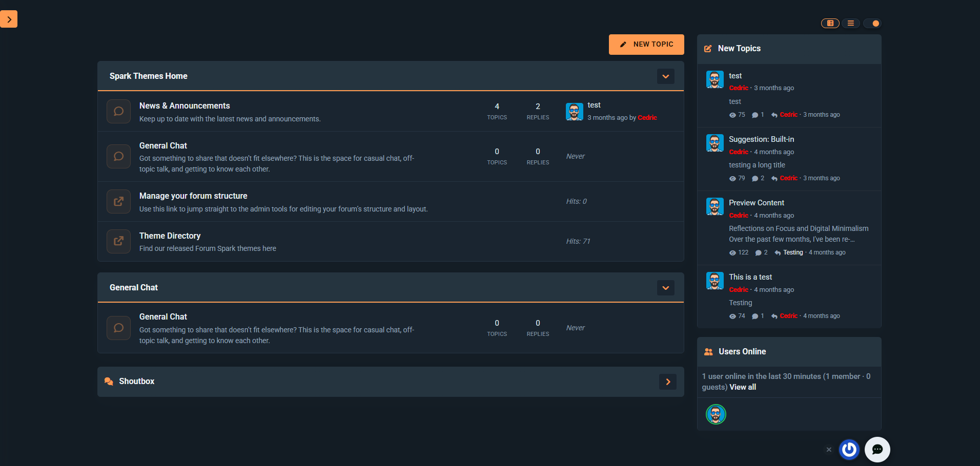Collapse the Spark Themes Home category
The width and height of the screenshot is (980, 466).
coord(665,76)
